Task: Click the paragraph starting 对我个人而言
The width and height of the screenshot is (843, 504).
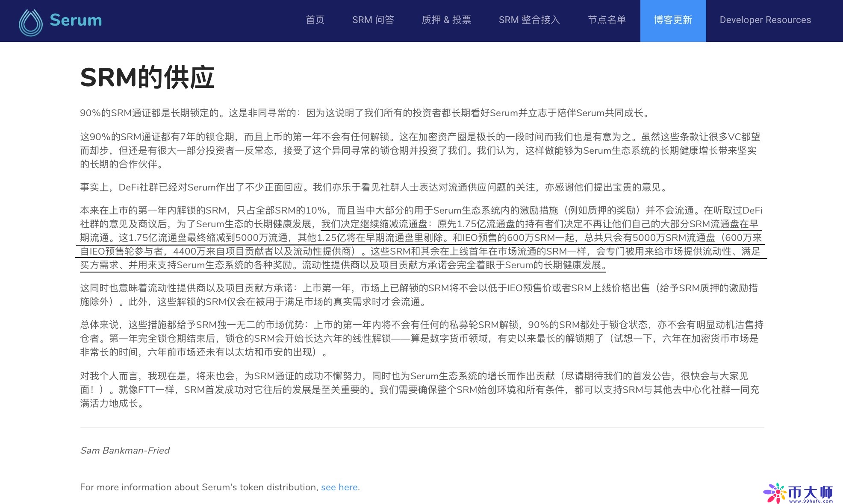Action: [420, 390]
